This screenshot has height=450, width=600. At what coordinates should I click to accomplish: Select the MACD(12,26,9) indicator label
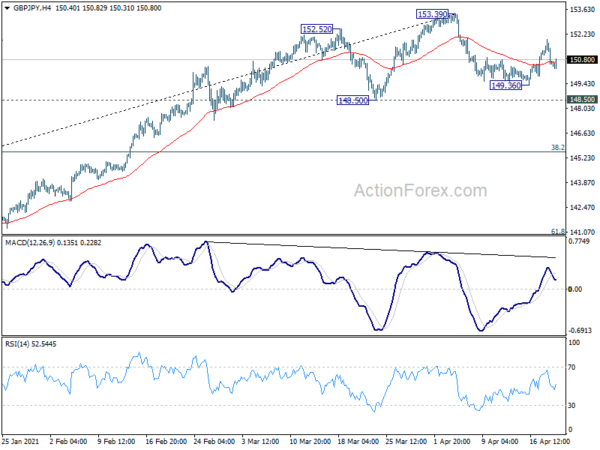point(30,243)
